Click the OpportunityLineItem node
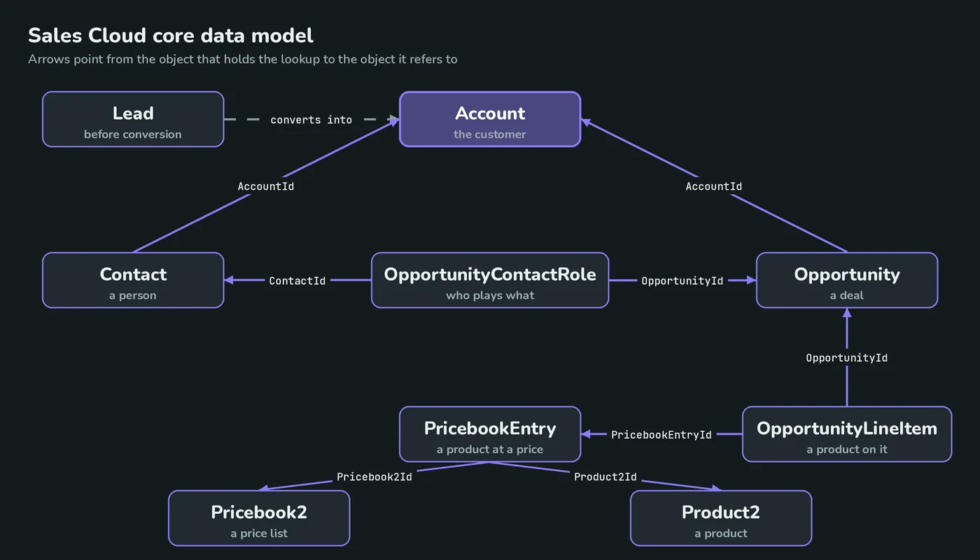Viewport: 980px width, 560px height. [x=847, y=434]
